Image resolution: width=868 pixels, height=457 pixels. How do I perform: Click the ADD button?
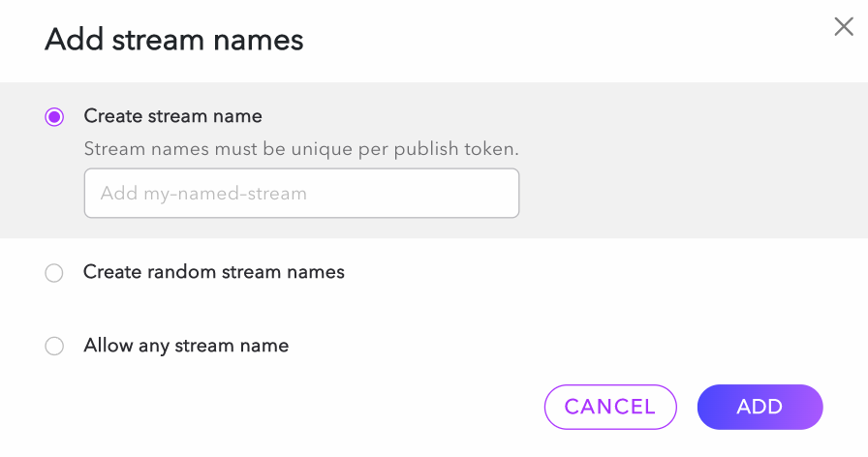click(759, 407)
